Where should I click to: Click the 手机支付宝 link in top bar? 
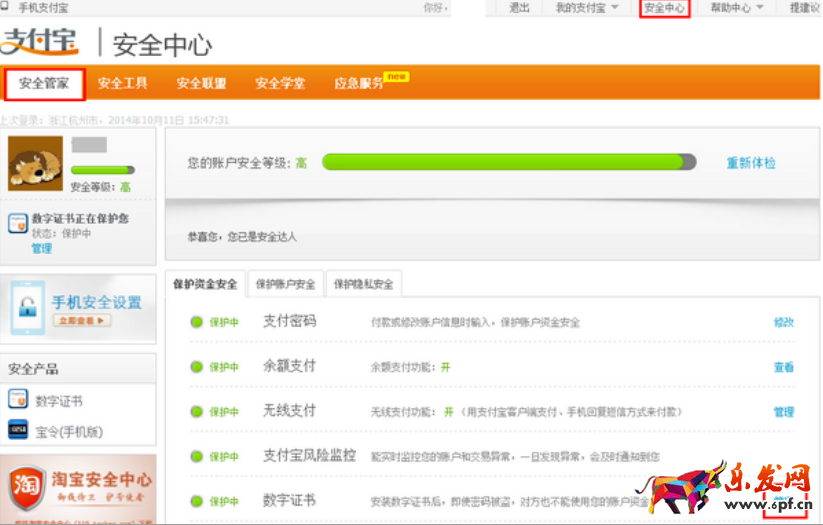tap(43, 7)
